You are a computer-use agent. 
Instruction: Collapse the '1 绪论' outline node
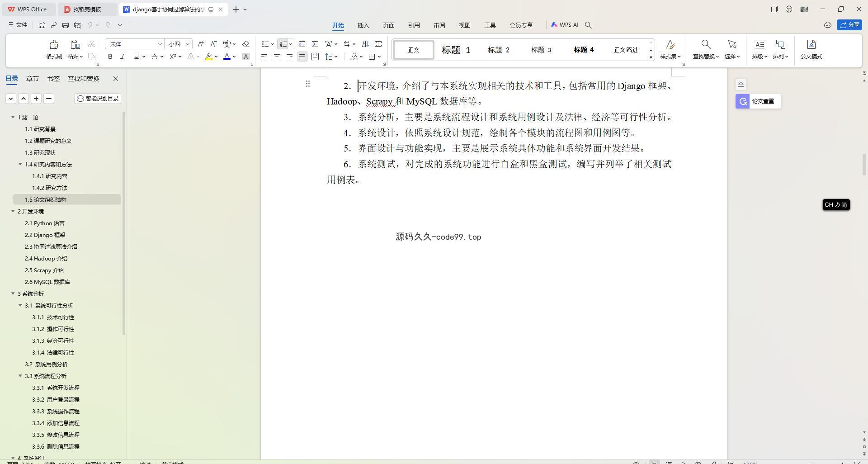pos(13,117)
